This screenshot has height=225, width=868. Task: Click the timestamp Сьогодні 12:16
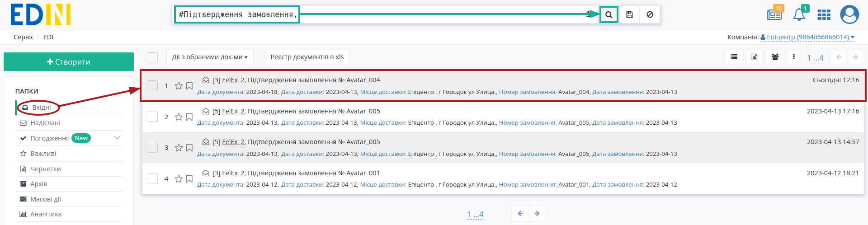(x=836, y=80)
